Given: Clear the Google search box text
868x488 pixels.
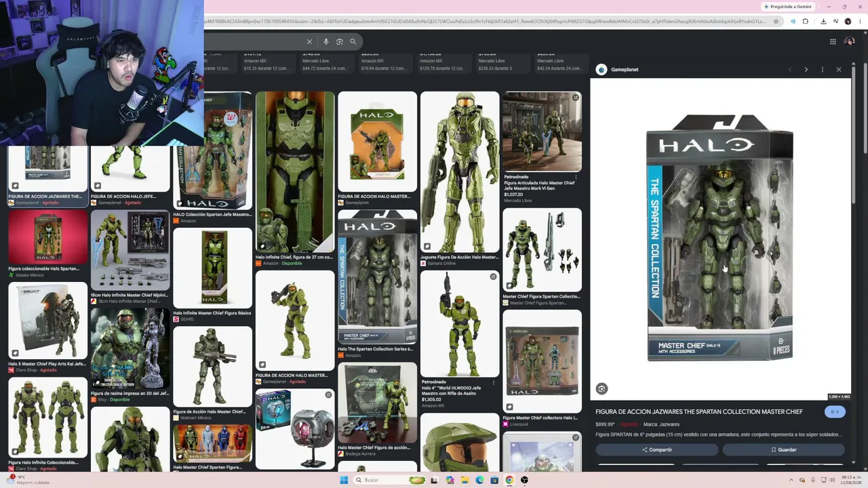Looking at the screenshot, I should pyautogui.click(x=309, y=41).
